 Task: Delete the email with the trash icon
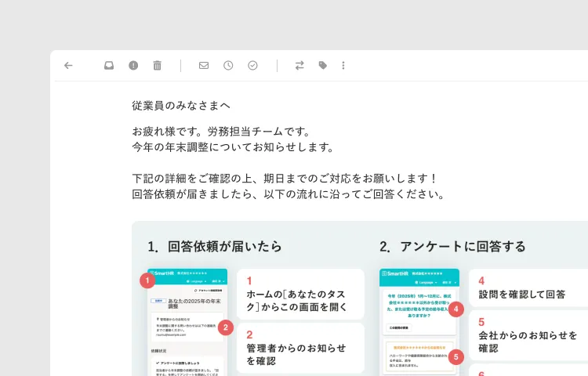coord(157,66)
